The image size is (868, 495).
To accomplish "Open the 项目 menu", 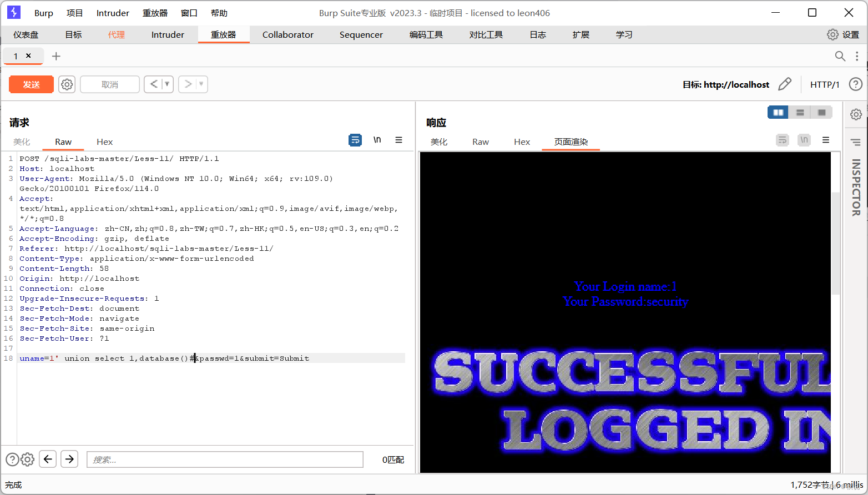I will point(74,13).
